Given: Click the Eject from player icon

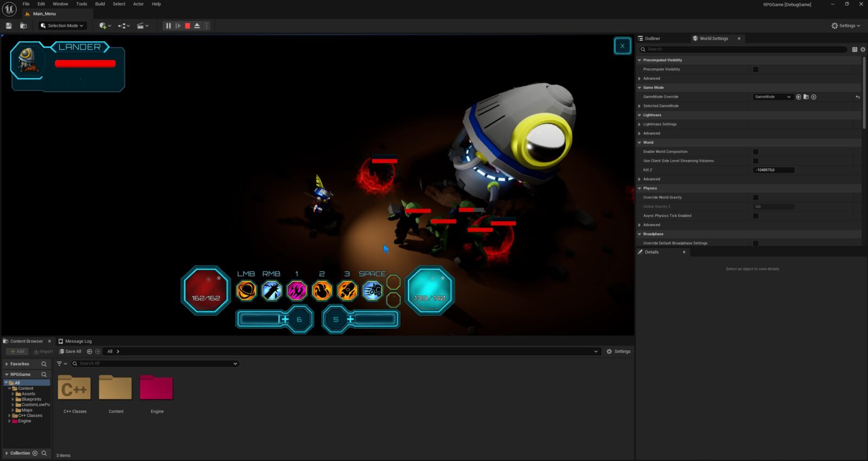Looking at the screenshot, I should coord(197,25).
